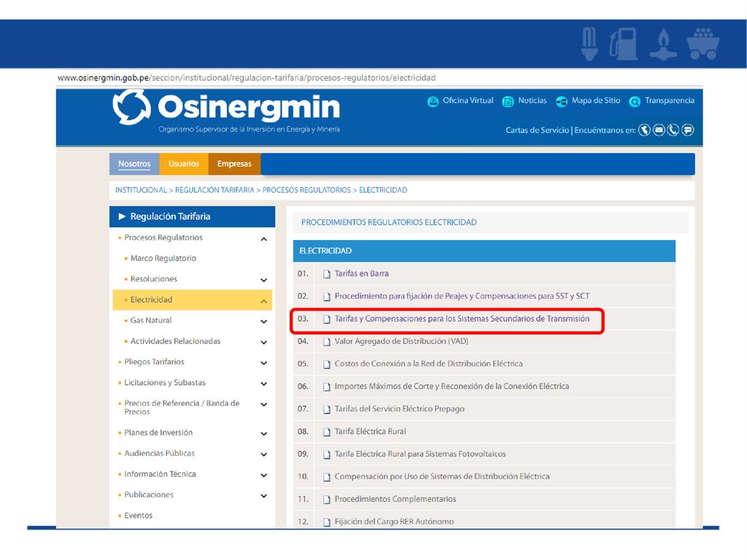The image size is (747, 560).
Task: Go to REGULACIÓN TARIFARIA in the breadcrumb
Action: [x=215, y=190]
